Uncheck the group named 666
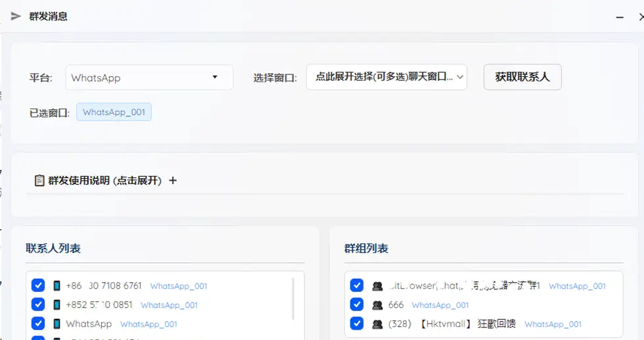Image resolution: width=644 pixels, height=340 pixels. (357, 304)
